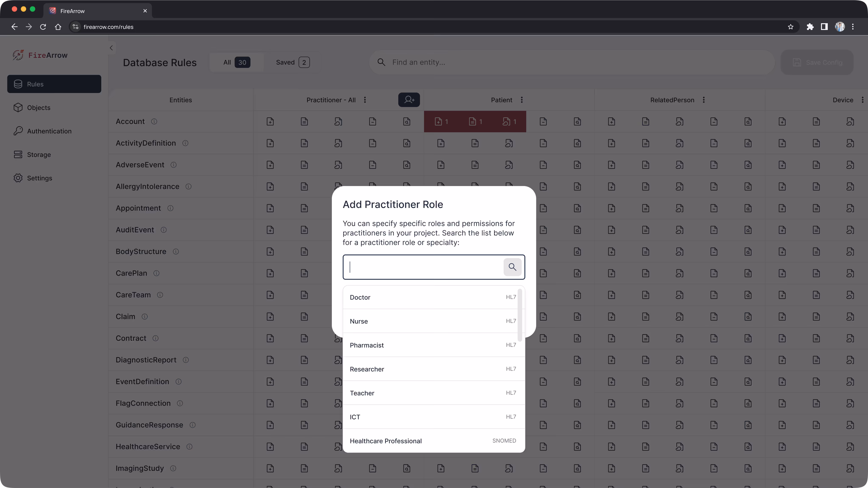Image resolution: width=868 pixels, height=488 pixels.
Task: Show info for CareTeam entity
Action: click(x=160, y=295)
